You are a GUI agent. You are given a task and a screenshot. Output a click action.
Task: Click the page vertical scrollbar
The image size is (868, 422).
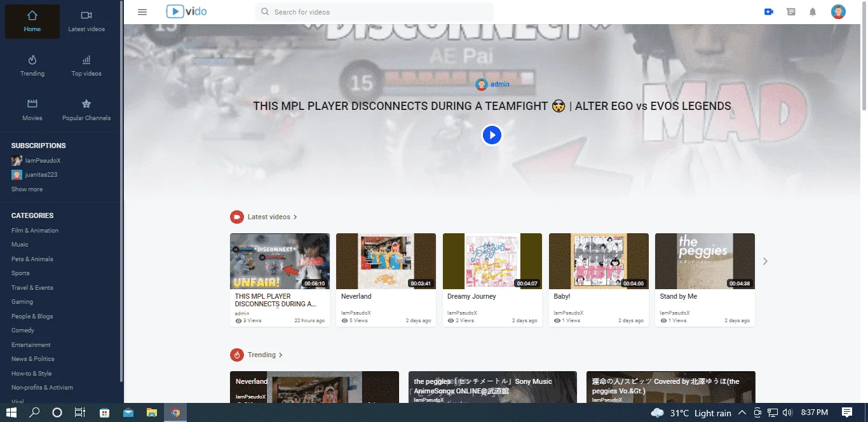(x=864, y=57)
